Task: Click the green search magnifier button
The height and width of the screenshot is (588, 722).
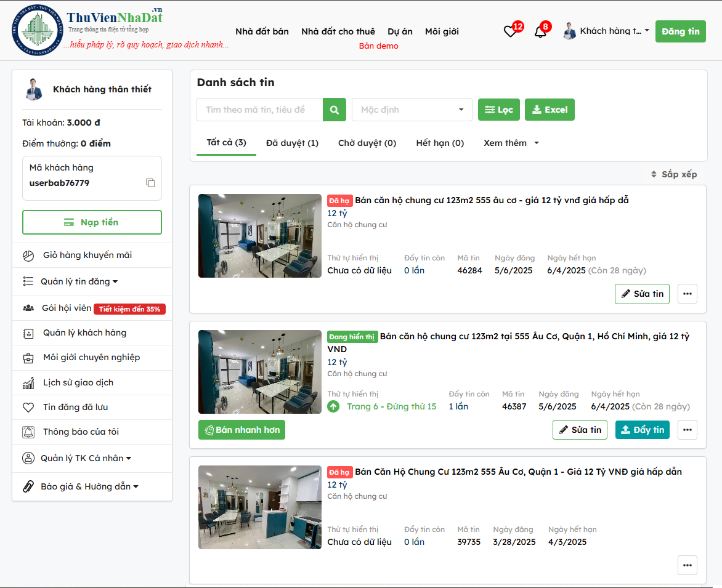Action: 335,110
